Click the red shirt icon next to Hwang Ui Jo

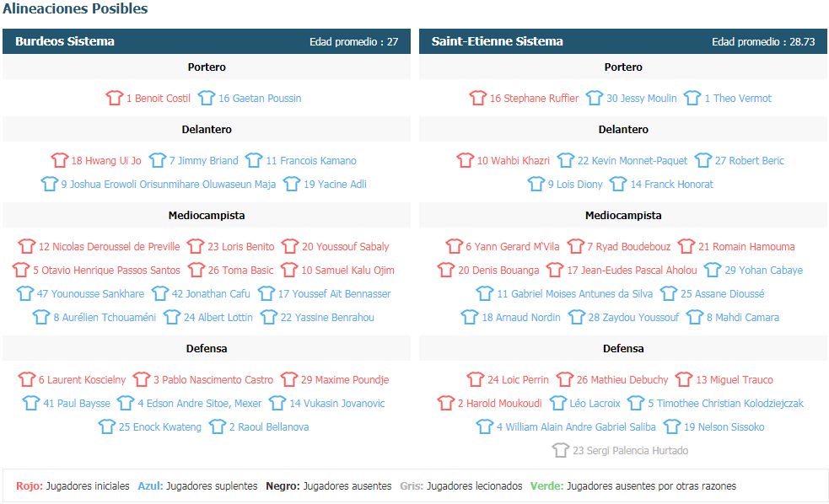point(60,160)
